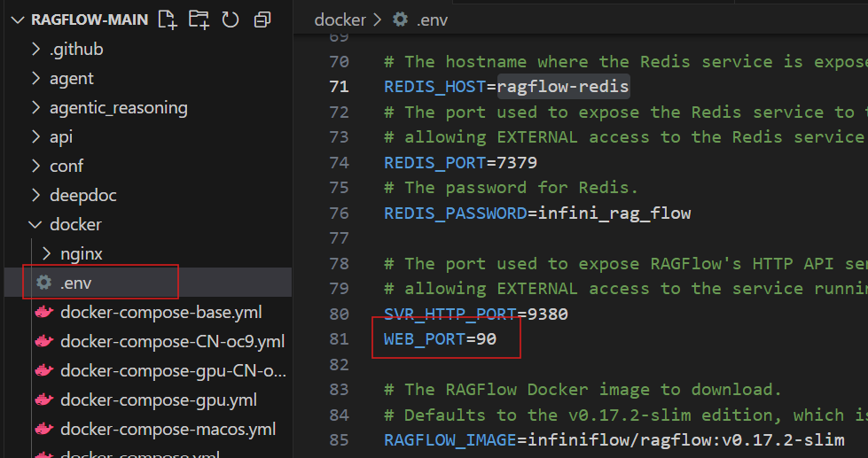Open docker-compose-macos.yml file
The width and height of the screenshot is (868, 458).
pos(168,430)
